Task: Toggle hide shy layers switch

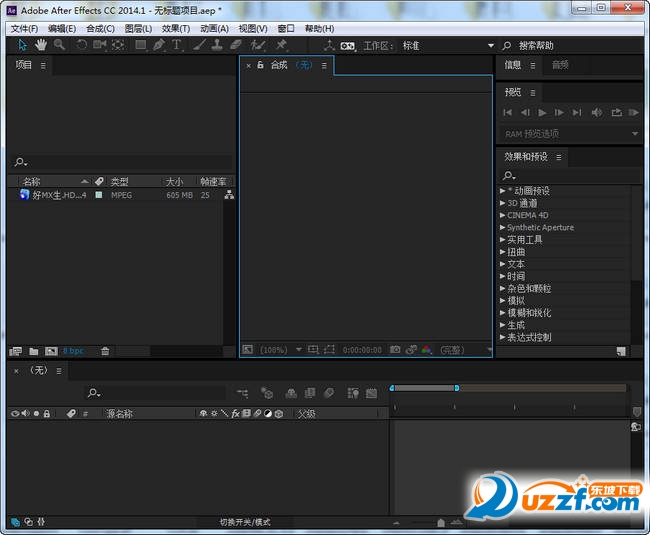Action: [x=291, y=393]
